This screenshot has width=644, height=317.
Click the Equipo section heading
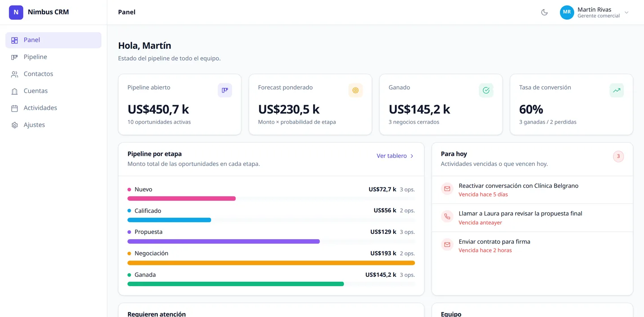tap(451, 314)
